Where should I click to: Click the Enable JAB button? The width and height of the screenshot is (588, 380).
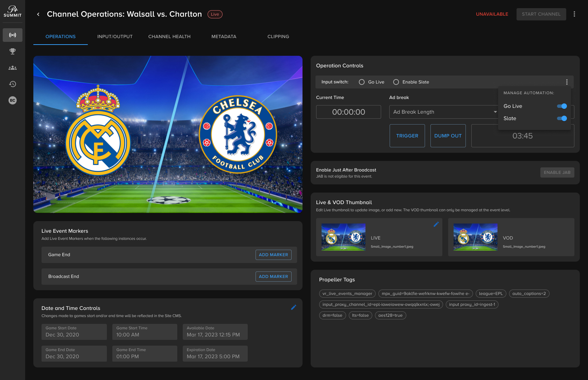point(557,172)
